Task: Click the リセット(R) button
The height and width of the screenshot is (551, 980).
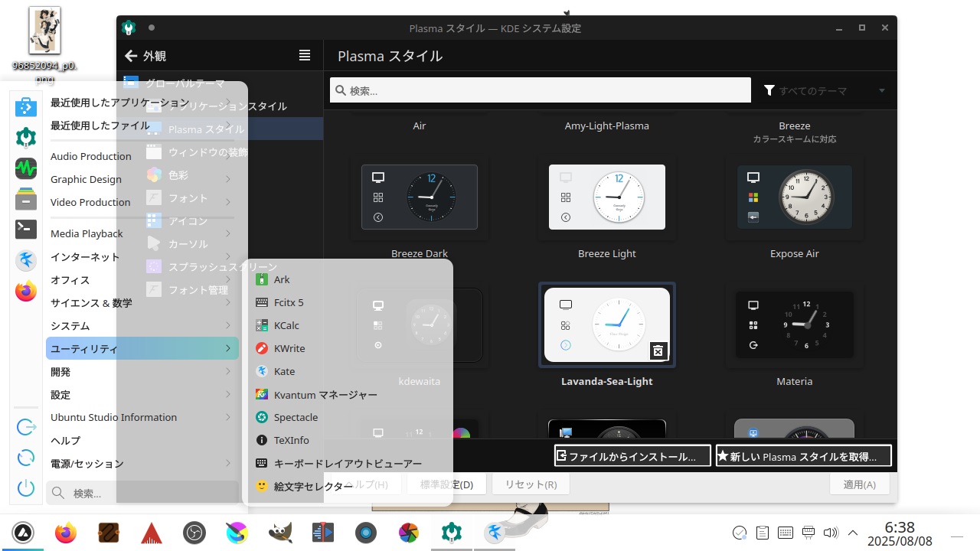Action: click(531, 484)
